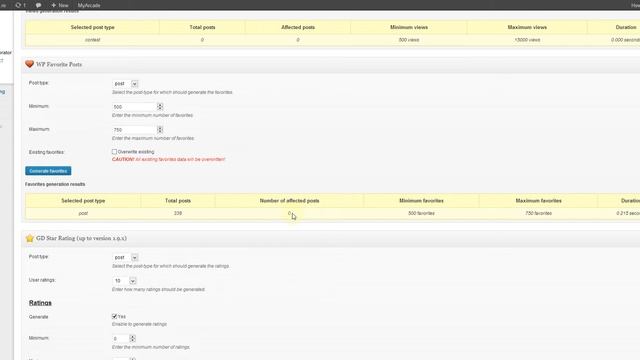Click the Generate favorites button
This screenshot has height=360, width=640.
pos(48,171)
